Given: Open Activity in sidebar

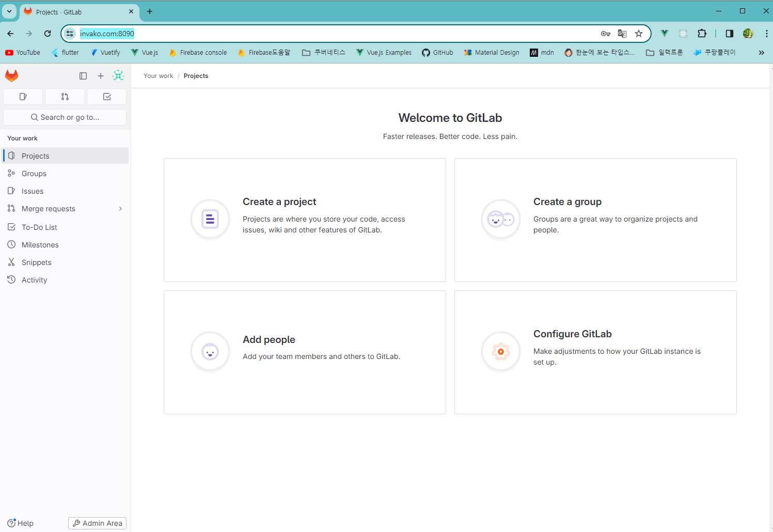Looking at the screenshot, I should click(66, 280).
